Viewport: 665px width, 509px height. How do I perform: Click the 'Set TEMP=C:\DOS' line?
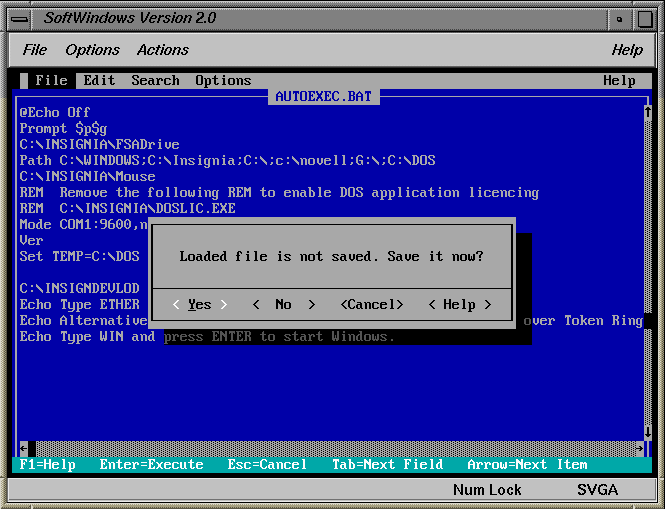79,257
